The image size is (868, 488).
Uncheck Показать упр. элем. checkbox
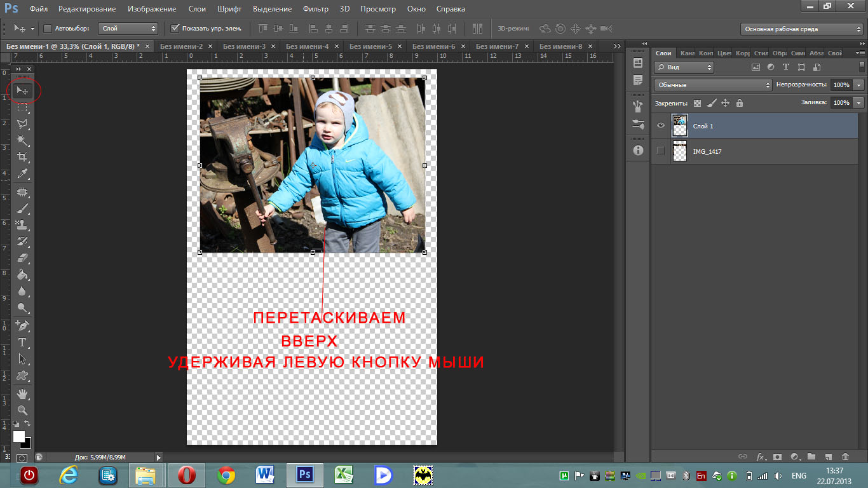(175, 29)
